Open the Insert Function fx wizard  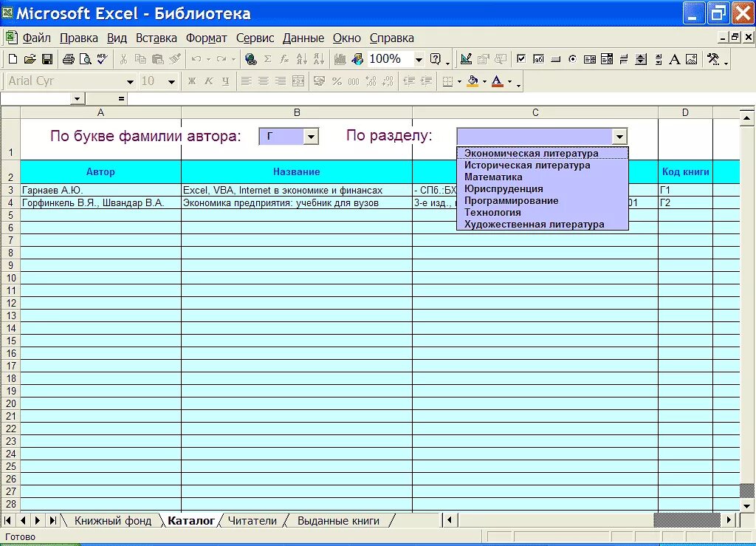click(284, 59)
